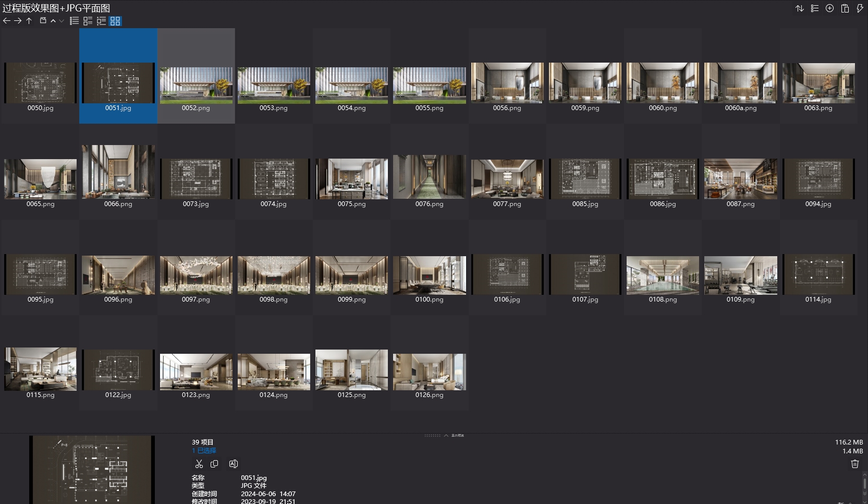Screen dimensions: 868x504
Task: Delete the selected file with trash icon
Action: click(854, 464)
